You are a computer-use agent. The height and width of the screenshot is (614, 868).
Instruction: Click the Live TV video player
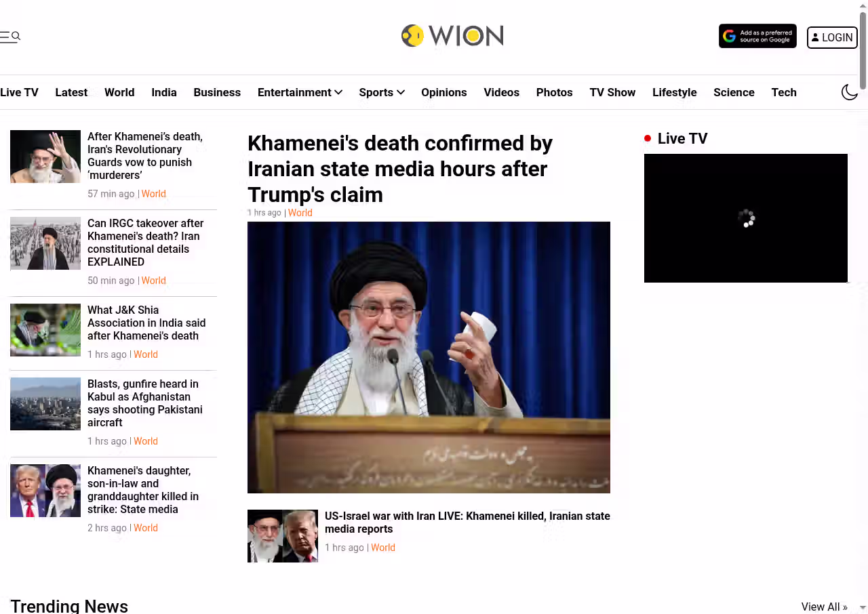(746, 218)
